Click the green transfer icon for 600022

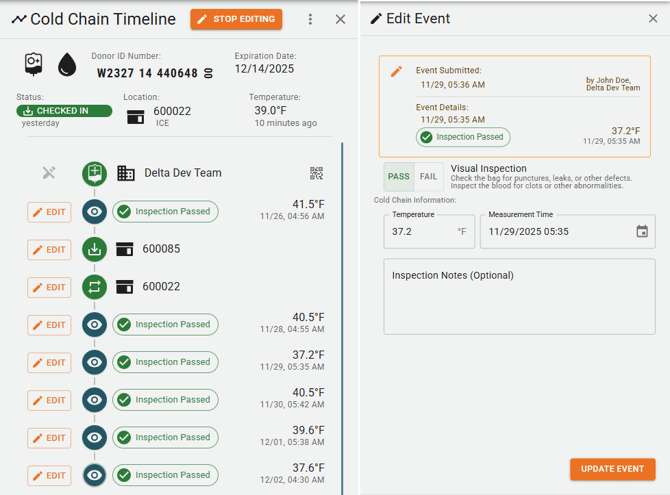coord(94,287)
